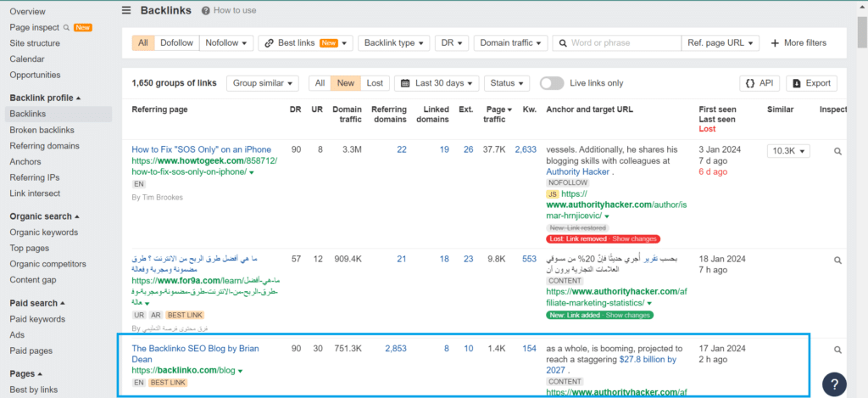The height and width of the screenshot is (398, 868).
Task: Click the 2,853 referring domains value
Action: click(395, 348)
